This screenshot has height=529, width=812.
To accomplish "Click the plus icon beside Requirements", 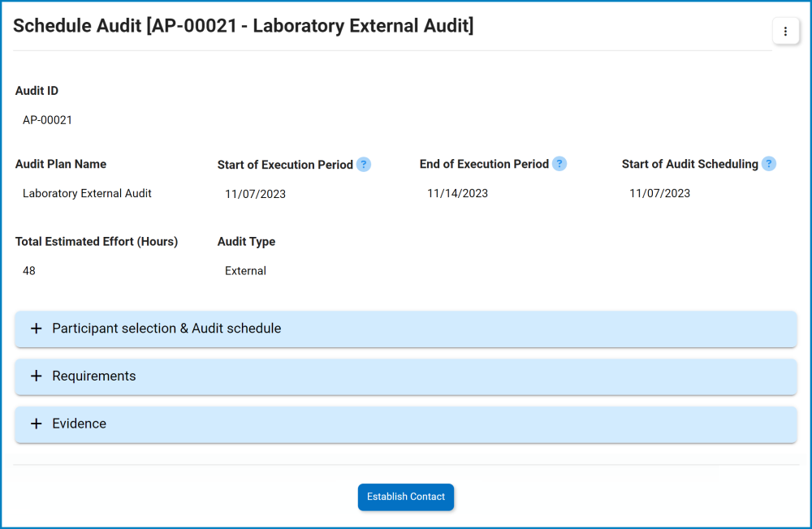I will point(36,376).
